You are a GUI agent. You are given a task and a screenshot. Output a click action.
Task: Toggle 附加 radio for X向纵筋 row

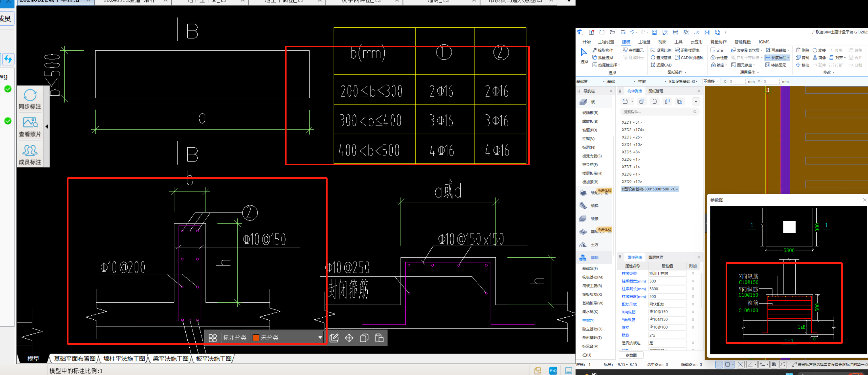(693, 312)
